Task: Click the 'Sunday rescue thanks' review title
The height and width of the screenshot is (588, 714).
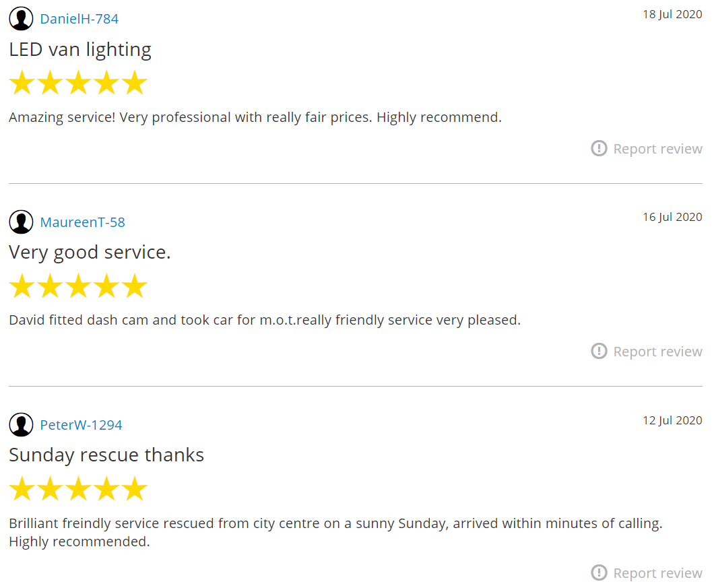Action: coord(106,455)
